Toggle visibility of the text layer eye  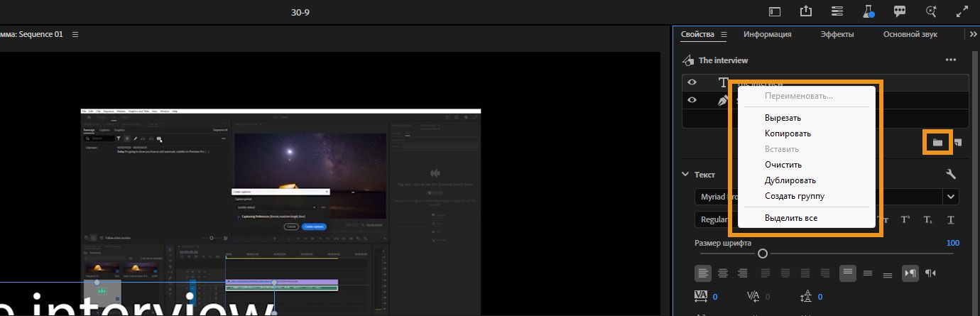click(x=692, y=83)
